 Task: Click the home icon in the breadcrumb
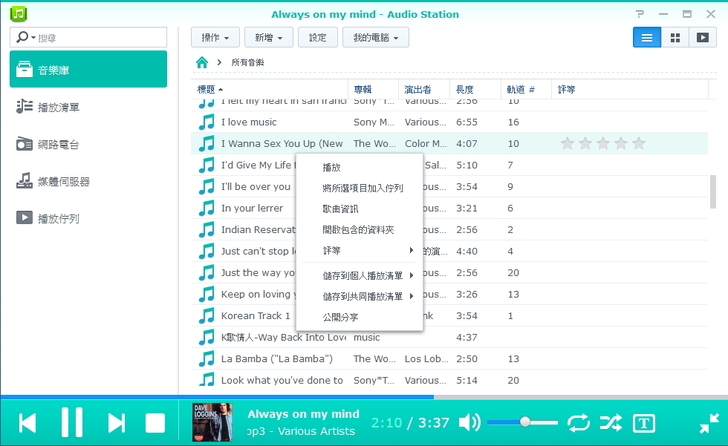[203, 62]
